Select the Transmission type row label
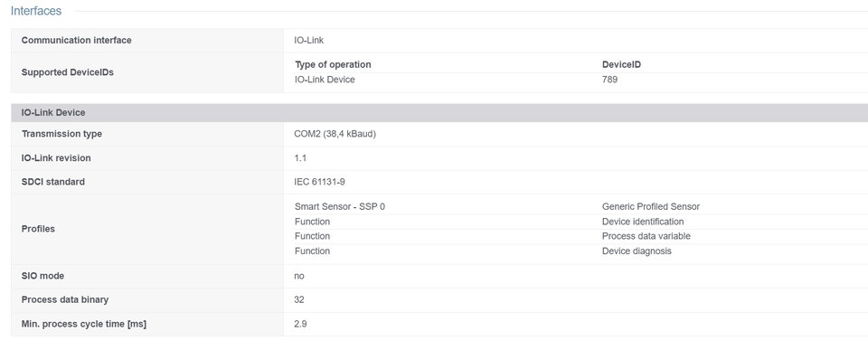 [61, 134]
